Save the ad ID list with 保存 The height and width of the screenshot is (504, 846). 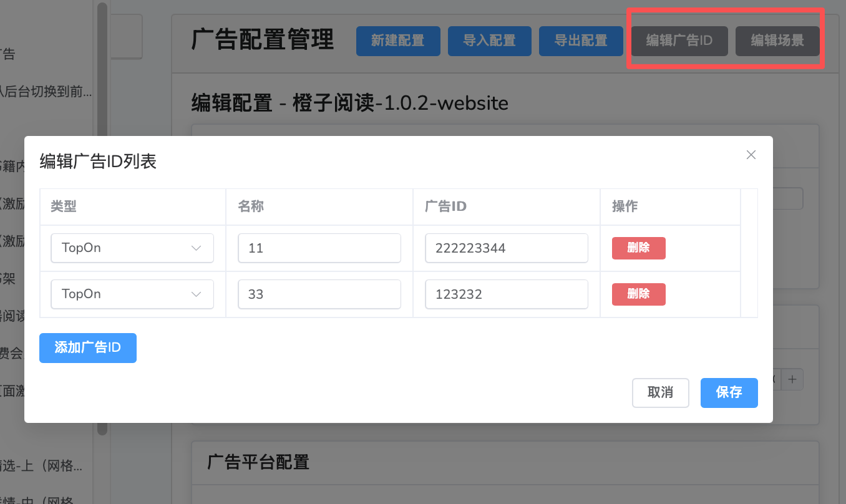point(729,393)
